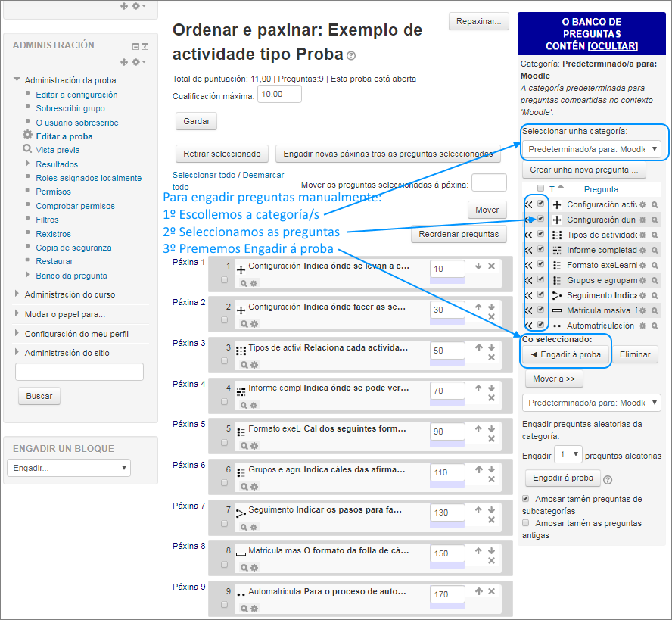The image size is (672, 620).
Task: Preview Matricula masiva with magnifier icon
Action: pyautogui.click(x=654, y=310)
